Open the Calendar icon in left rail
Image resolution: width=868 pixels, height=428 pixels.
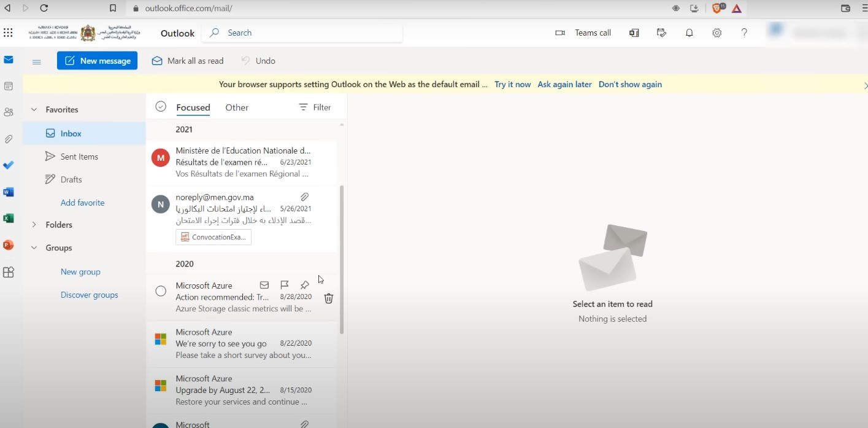9,86
